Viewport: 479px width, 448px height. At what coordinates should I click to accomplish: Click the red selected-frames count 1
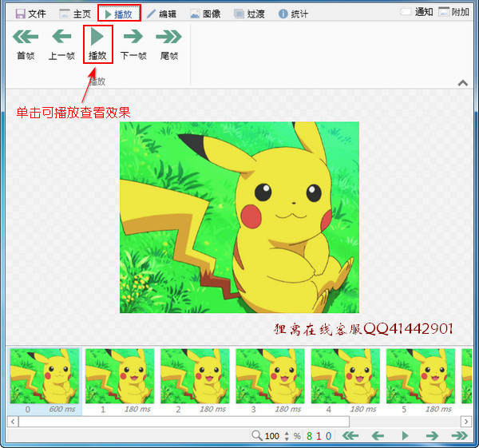(319, 436)
